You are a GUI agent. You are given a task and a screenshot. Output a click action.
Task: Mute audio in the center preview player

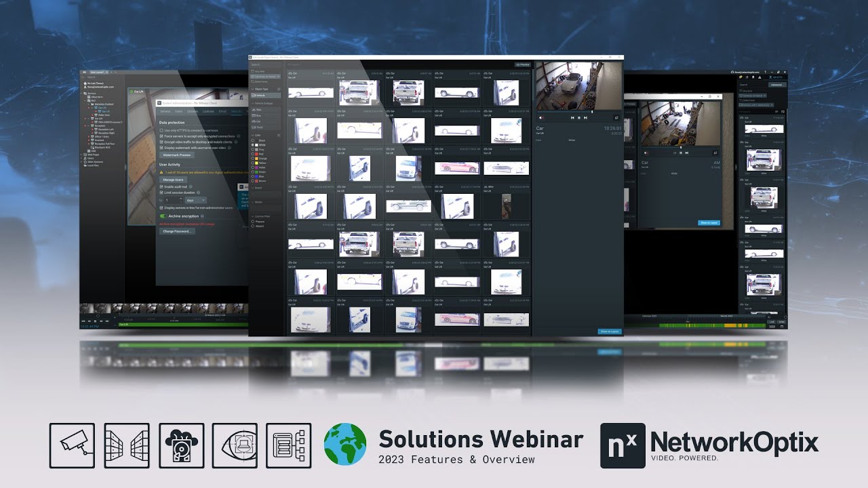(x=540, y=118)
